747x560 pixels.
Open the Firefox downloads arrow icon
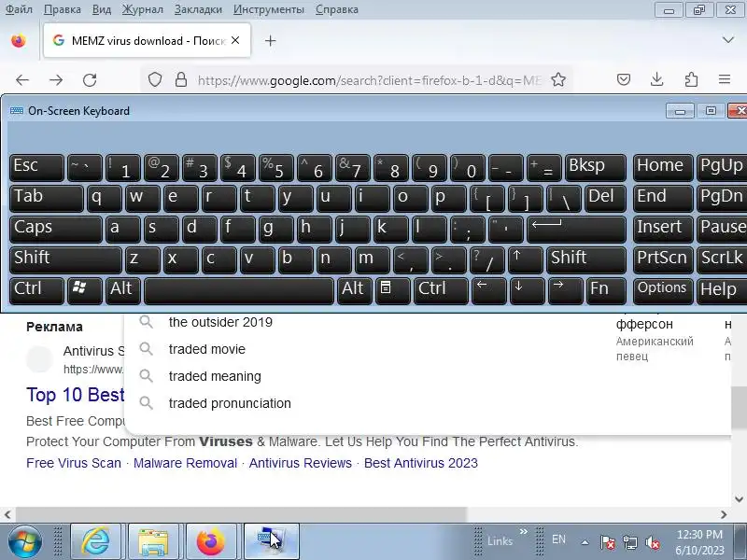(x=657, y=79)
